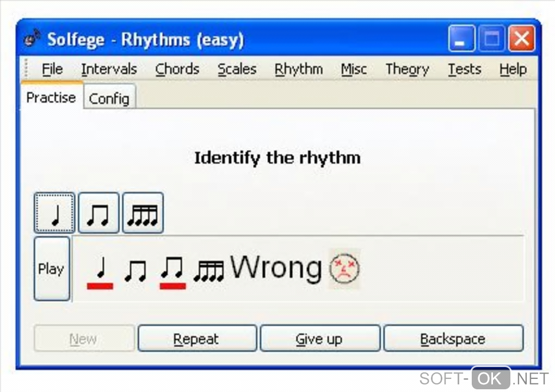Open the Help menu
Viewport: 555px width, 392px height.
point(513,69)
